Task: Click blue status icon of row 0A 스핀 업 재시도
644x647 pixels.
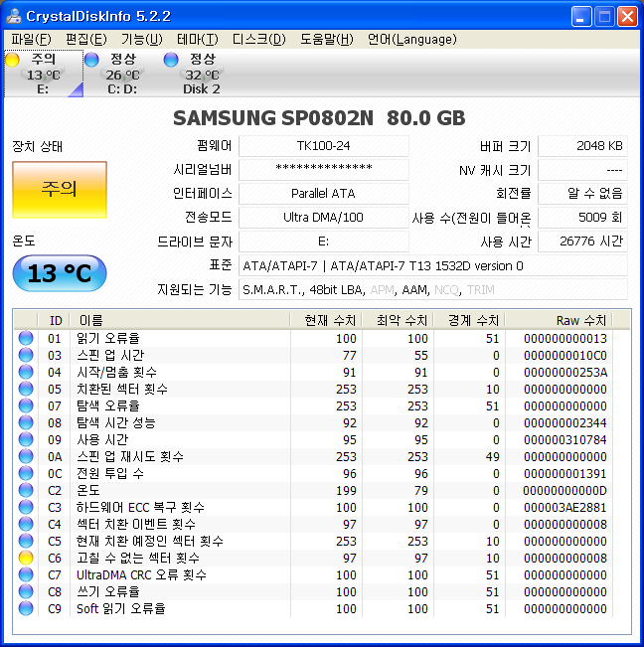Action: pos(26,457)
